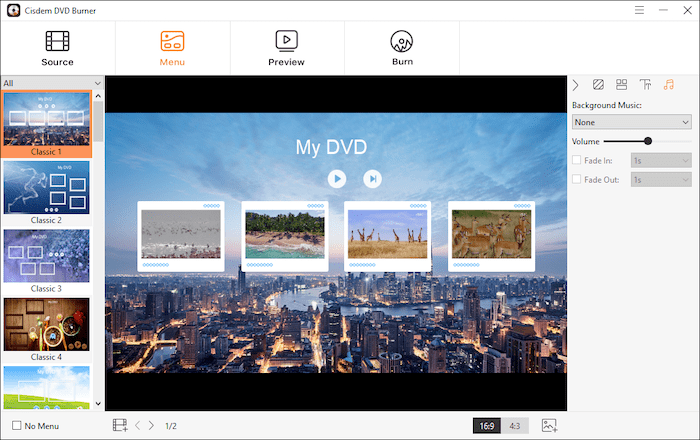Select the music note panel icon
The image size is (700, 440).
pos(668,84)
